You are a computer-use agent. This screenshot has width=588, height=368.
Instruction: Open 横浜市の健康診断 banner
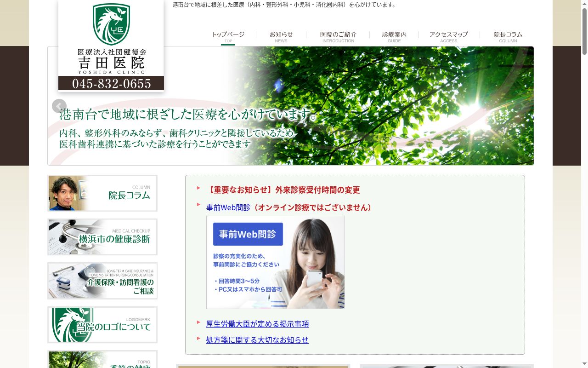[x=102, y=237]
